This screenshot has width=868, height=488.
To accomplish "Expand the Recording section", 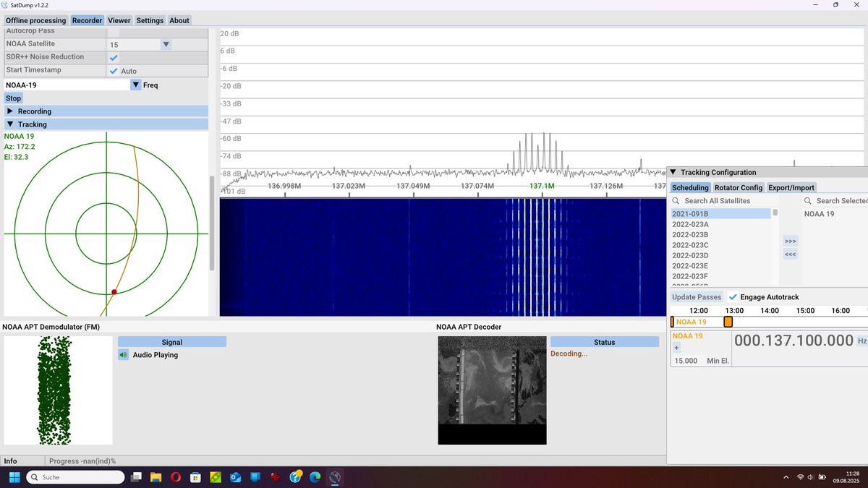I will (x=10, y=111).
